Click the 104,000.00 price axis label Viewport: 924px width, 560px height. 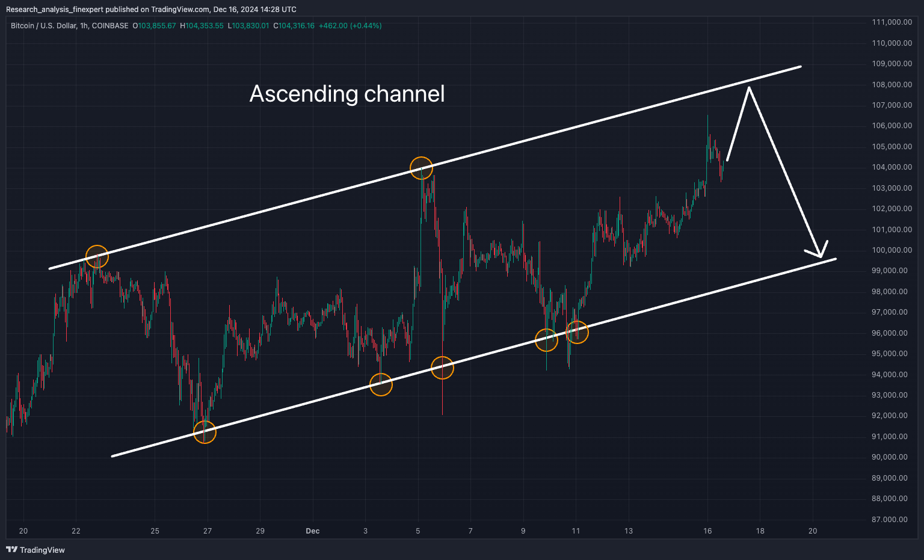(x=892, y=167)
